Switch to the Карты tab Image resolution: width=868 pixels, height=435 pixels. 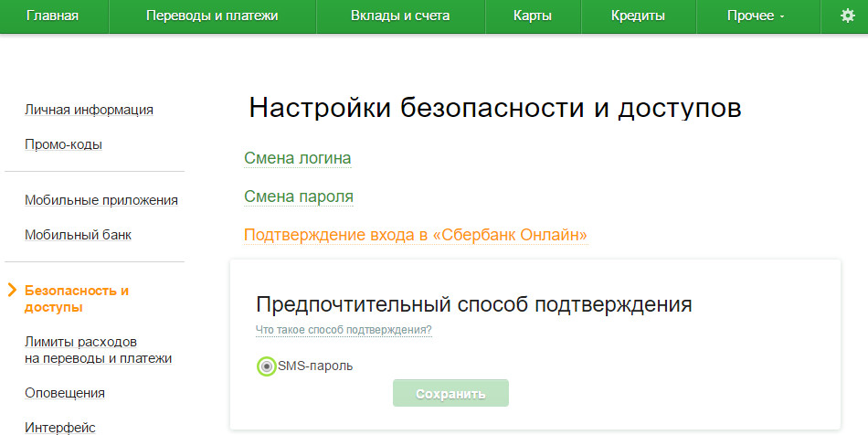click(533, 16)
